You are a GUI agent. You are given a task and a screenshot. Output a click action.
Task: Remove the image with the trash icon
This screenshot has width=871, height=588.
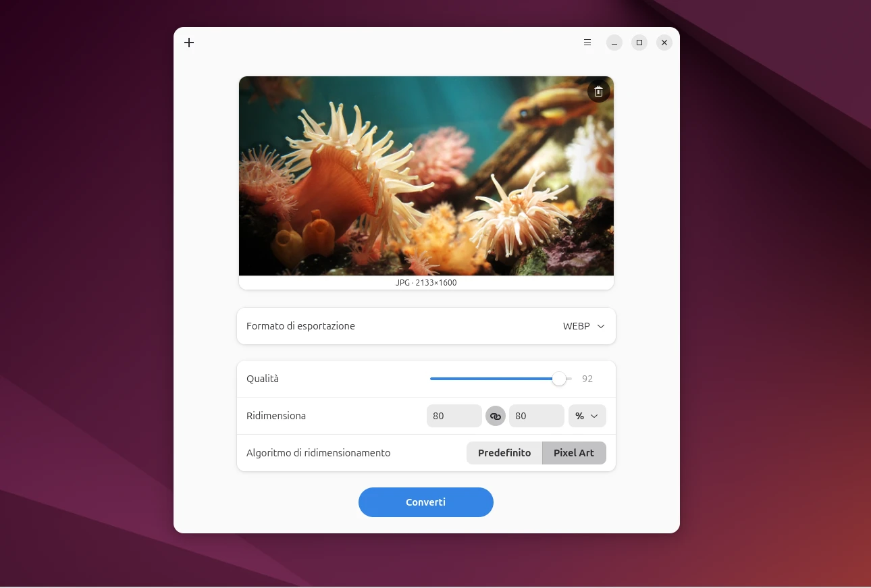[x=598, y=92]
